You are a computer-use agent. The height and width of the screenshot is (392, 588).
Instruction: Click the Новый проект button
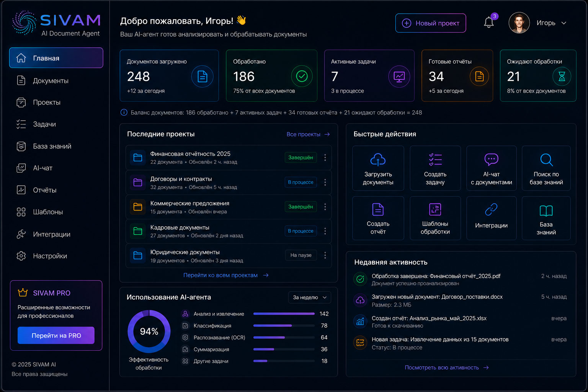point(431,23)
